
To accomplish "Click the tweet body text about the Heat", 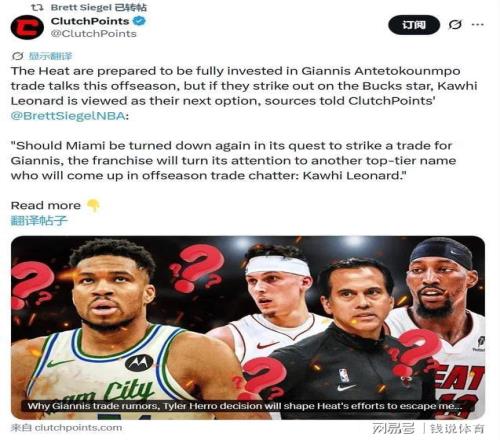I will pos(244,93).
